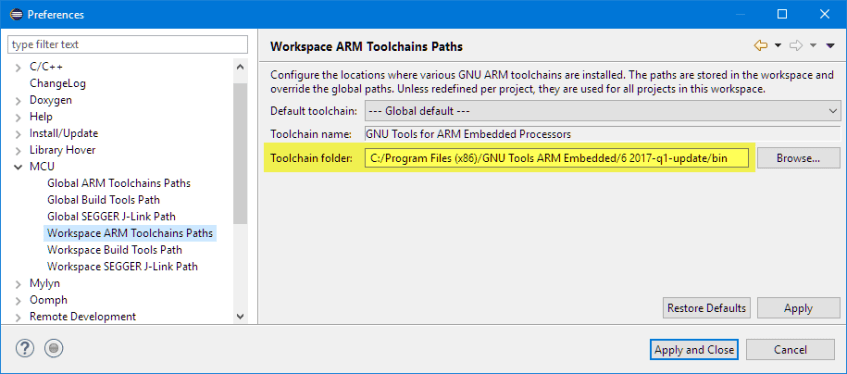Close the Preferences window

[x=824, y=14]
